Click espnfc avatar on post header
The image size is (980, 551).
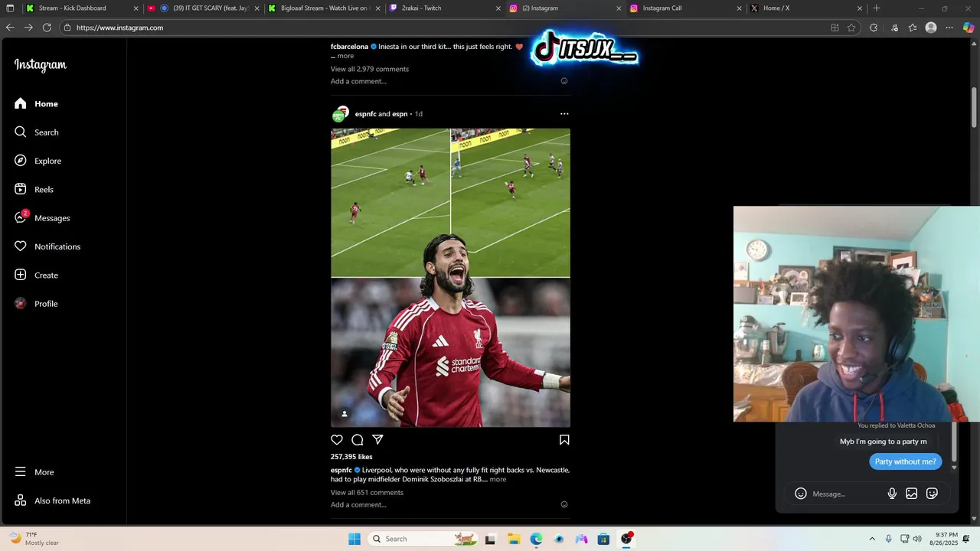click(340, 114)
